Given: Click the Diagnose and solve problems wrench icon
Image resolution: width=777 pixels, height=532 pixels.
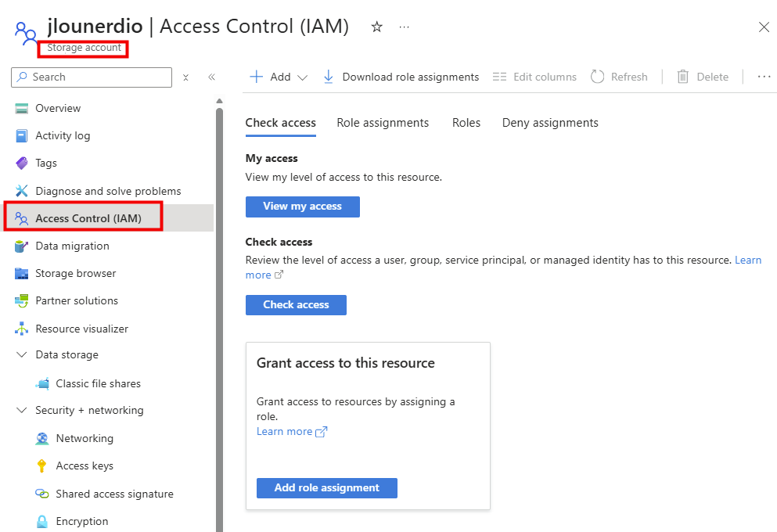Looking at the screenshot, I should (x=21, y=191).
